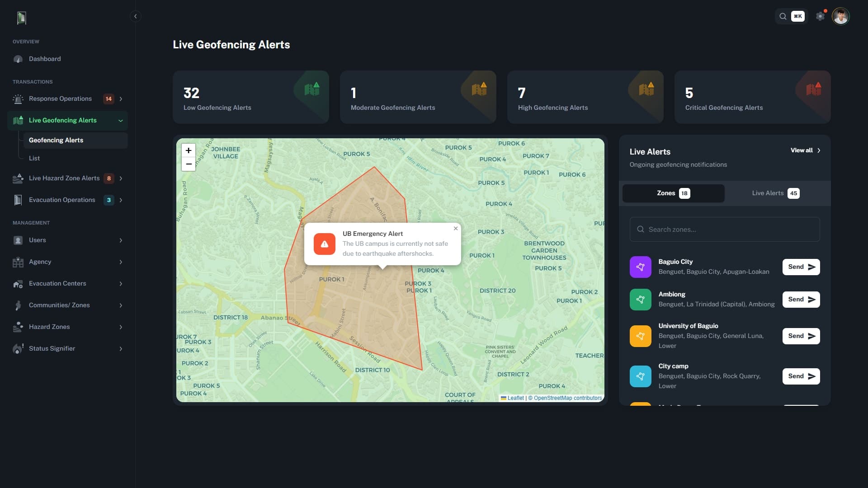Switch to the Live Alerts tab

click(775, 193)
